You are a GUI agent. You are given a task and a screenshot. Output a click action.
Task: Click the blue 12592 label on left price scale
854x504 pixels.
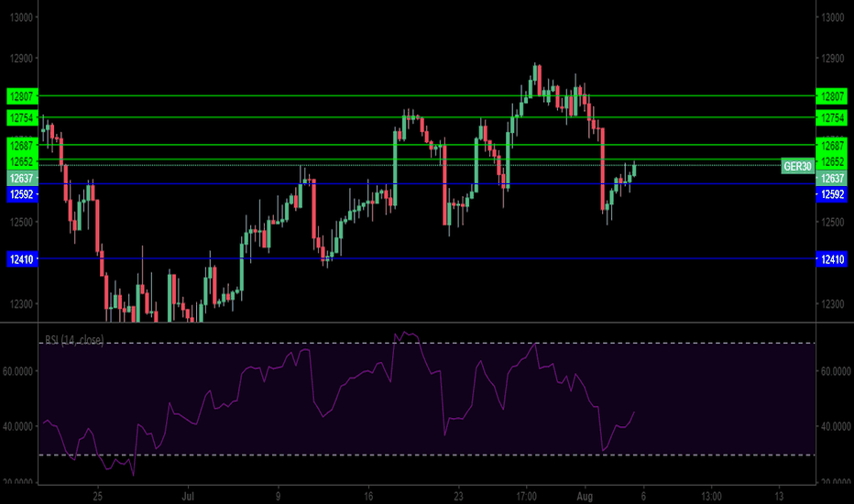(22, 194)
